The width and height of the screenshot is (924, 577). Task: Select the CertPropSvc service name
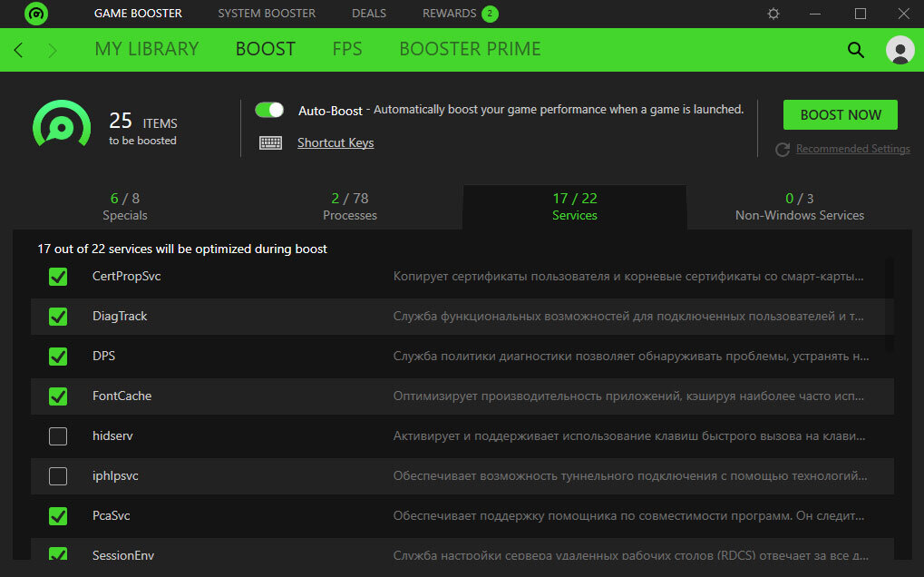(x=127, y=277)
